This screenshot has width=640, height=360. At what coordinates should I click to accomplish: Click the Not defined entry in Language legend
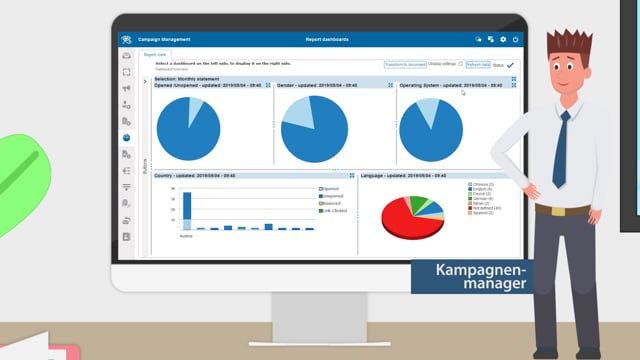coord(485,208)
